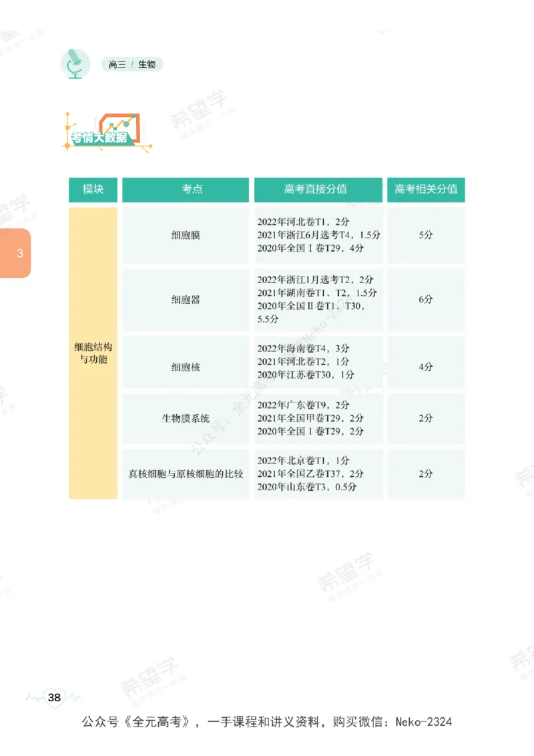Toggle the 细胞膜 row selection

185,235
